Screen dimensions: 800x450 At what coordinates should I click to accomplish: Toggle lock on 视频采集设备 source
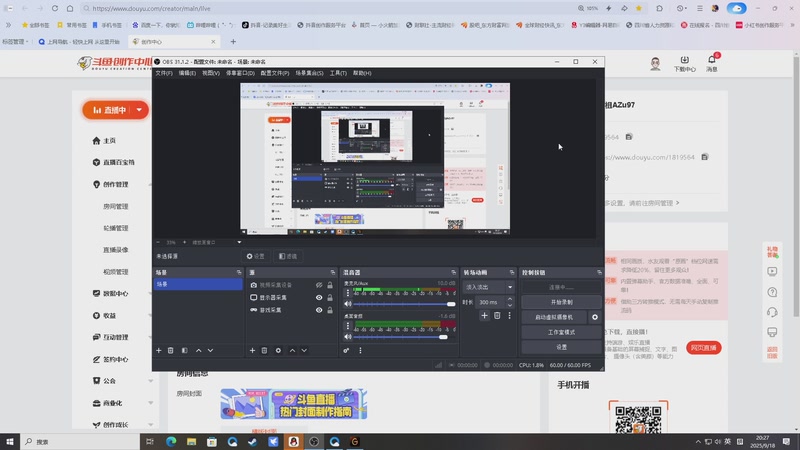coord(330,285)
